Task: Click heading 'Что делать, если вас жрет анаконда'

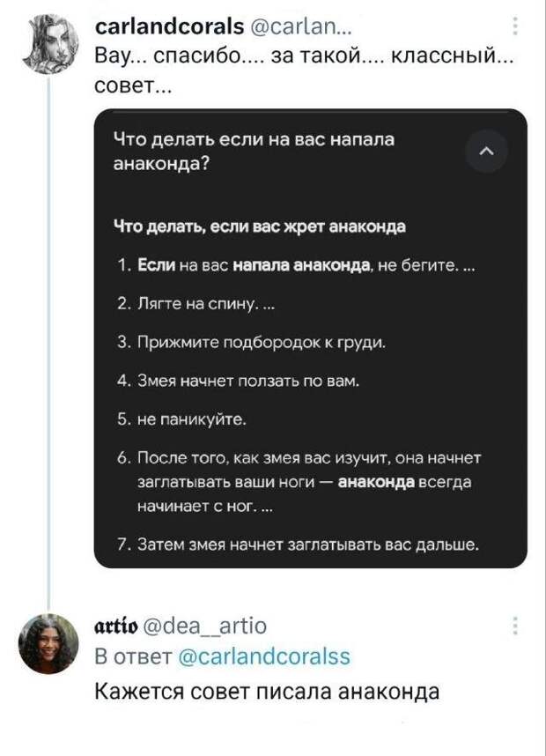Action: [x=259, y=226]
